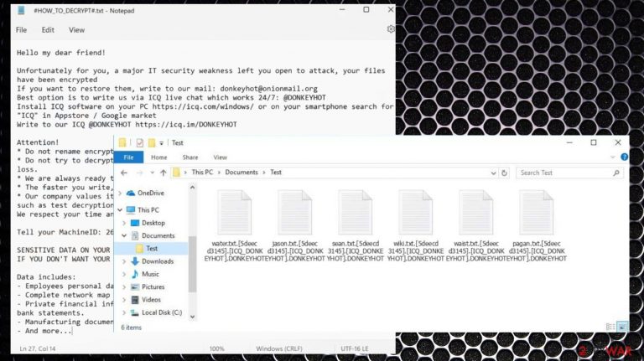Select This PC in navigation pane
The width and height of the screenshot is (644, 361).
pos(148,210)
